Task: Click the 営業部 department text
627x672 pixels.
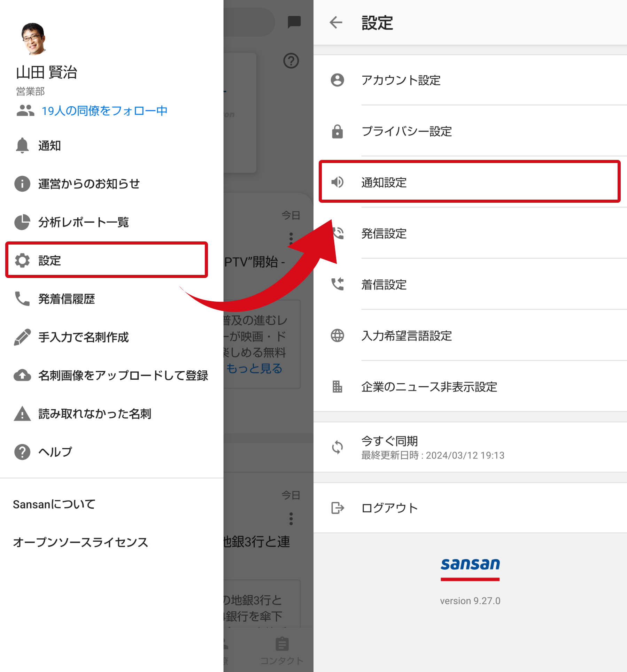Action: [30, 91]
